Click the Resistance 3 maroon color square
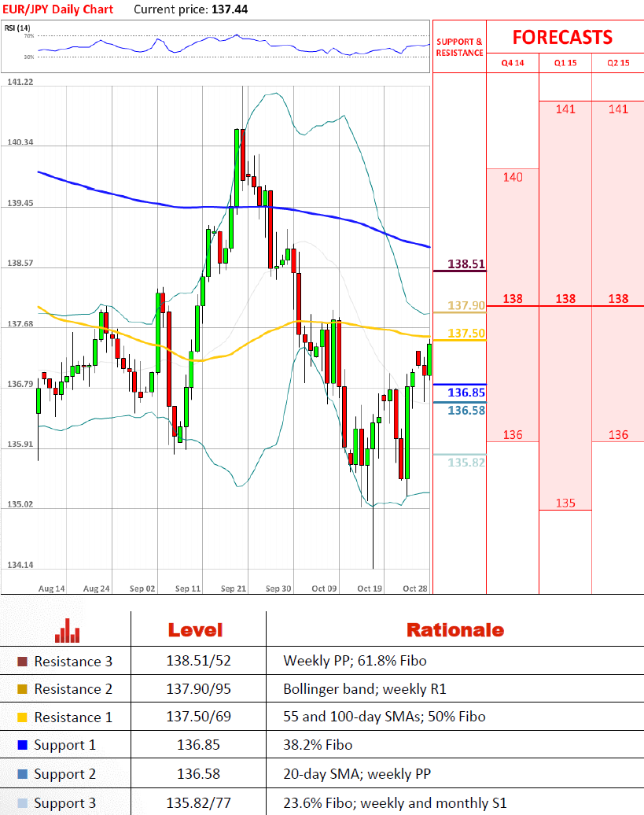The image size is (644, 815). click(x=22, y=661)
